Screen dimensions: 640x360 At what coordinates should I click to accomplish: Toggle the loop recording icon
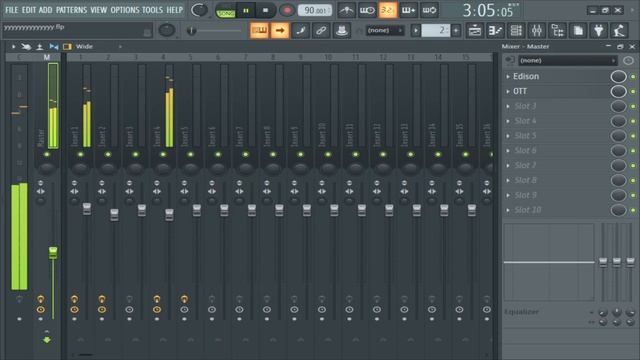click(x=429, y=10)
